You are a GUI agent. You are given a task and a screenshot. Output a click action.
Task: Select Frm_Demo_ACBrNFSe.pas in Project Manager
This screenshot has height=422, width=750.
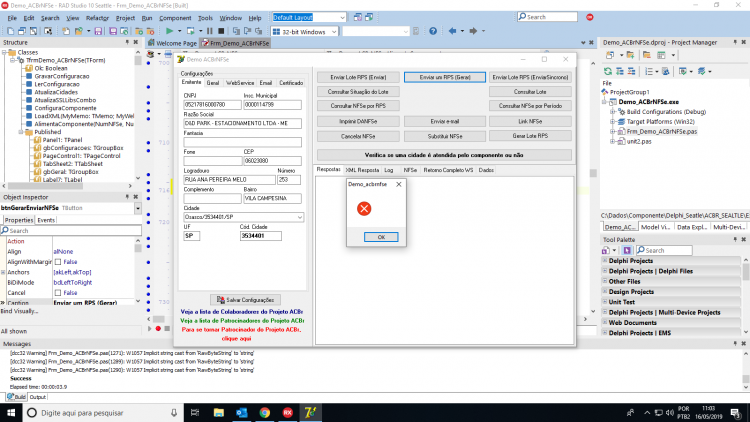(662, 131)
